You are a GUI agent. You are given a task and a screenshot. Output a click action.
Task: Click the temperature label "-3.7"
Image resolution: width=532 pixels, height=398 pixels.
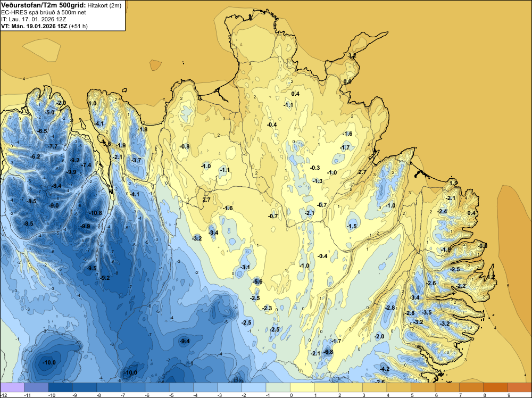[x=136, y=161]
